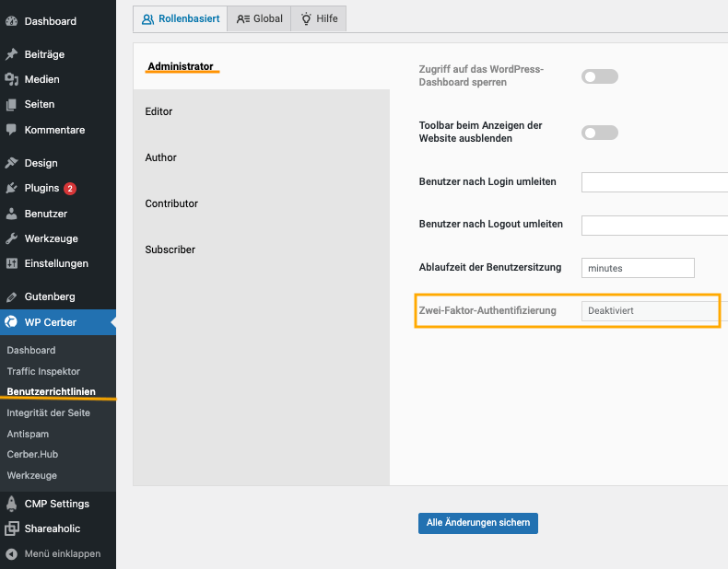Click Benutzer nach Login umleiten field
The width and height of the screenshot is (728, 569).
654,182
